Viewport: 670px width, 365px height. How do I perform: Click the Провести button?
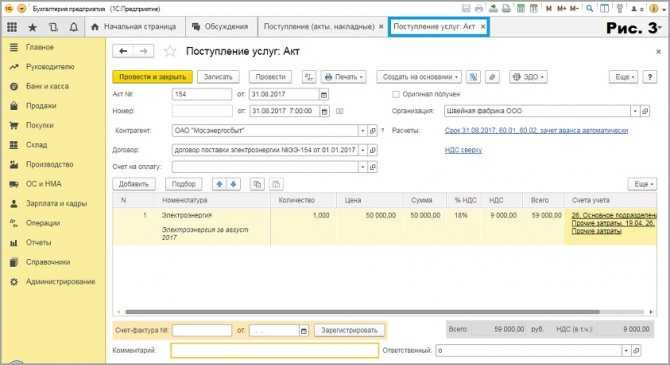tap(270, 77)
